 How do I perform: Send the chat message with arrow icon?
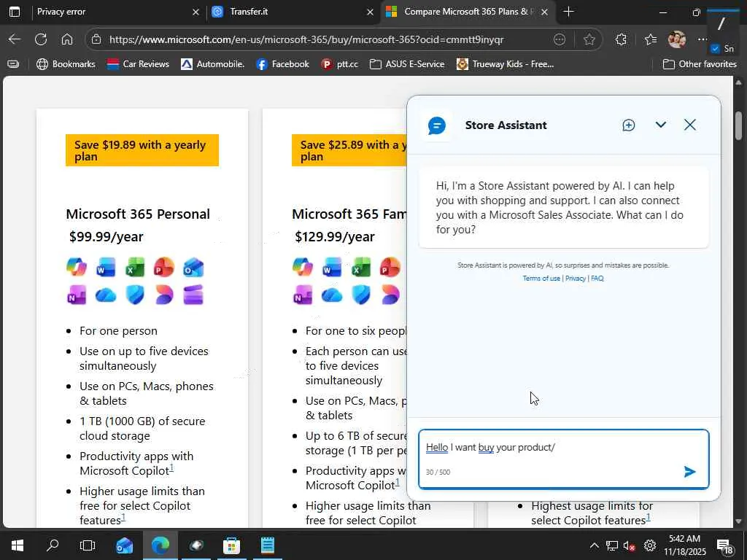(689, 472)
